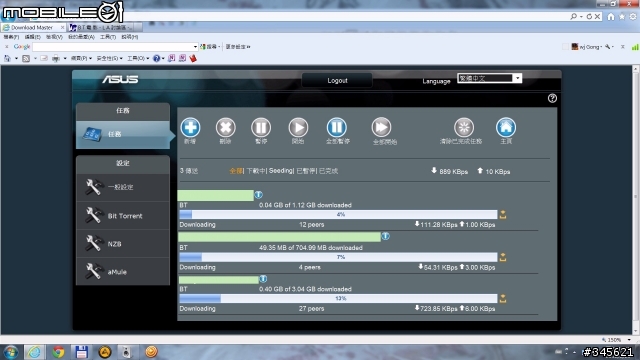Open Chrome from the Windows taskbar
Screen dimensions: 640x360
pos(58,352)
